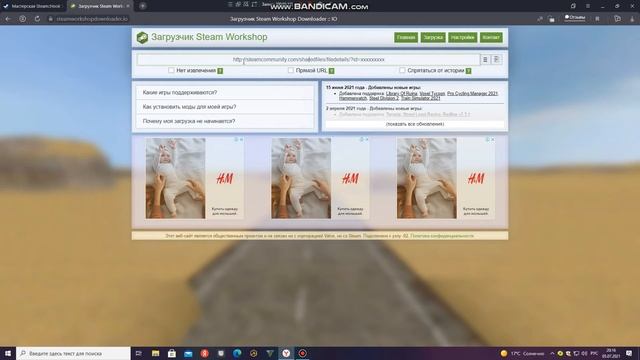640x360 pixels.
Task: Close the middle H&M ad
Action: point(367,140)
